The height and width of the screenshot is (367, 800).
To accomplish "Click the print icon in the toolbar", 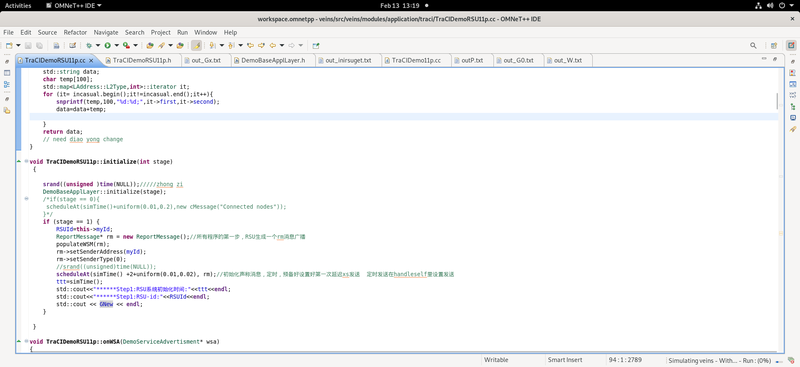I will tap(56, 45).
